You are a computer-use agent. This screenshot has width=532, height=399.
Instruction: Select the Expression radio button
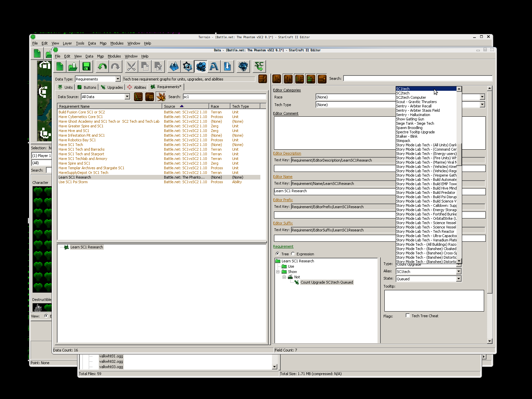[293, 254]
